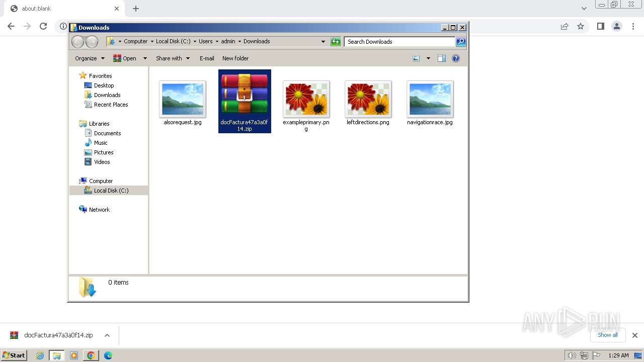
Task: Click Explorer Back navigation button
Action: point(78,42)
